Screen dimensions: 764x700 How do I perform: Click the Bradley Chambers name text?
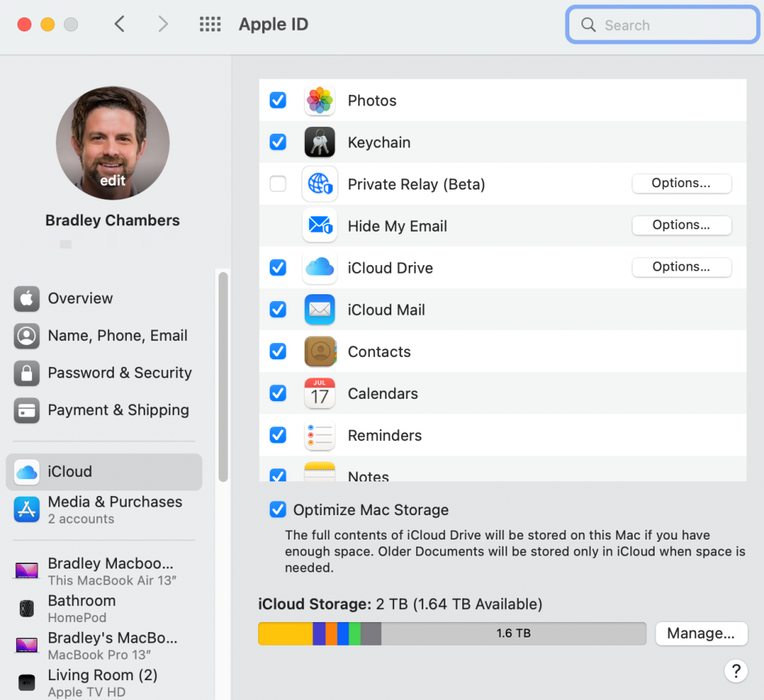pyautogui.click(x=112, y=220)
